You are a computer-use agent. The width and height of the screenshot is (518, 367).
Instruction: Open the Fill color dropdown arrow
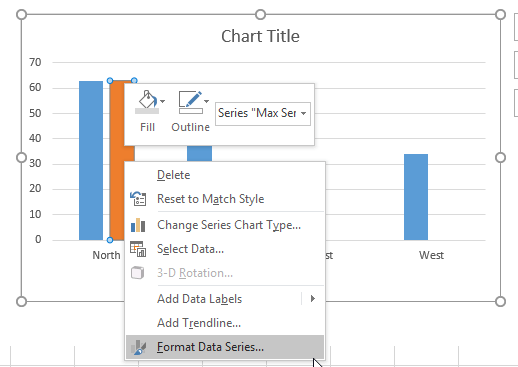click(163, 101)
